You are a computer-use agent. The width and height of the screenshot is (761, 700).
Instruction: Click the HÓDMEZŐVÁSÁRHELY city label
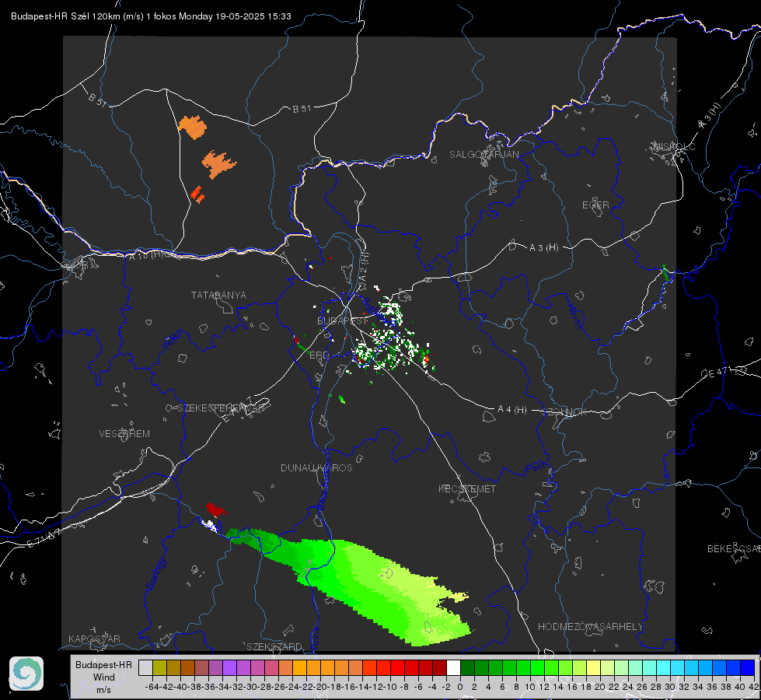590,627
